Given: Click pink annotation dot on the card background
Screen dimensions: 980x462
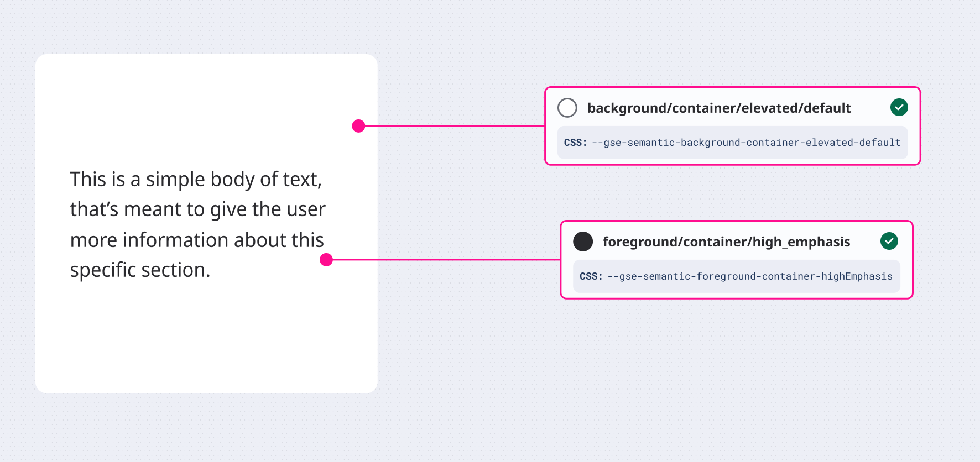Looking at the screenshot, I should [358, 126].
